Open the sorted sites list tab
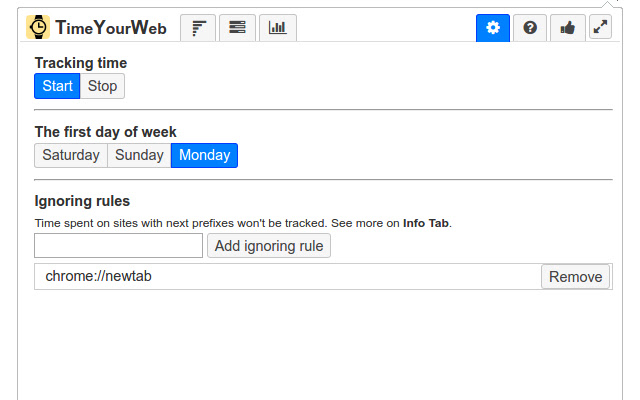This screenshot has height=400, width=640. (199, 28)
